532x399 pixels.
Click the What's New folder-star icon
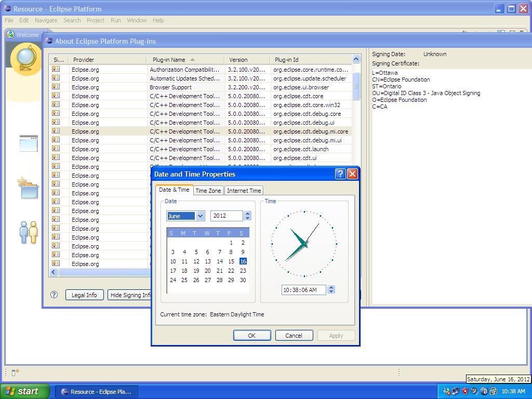[x=28, y=188]
